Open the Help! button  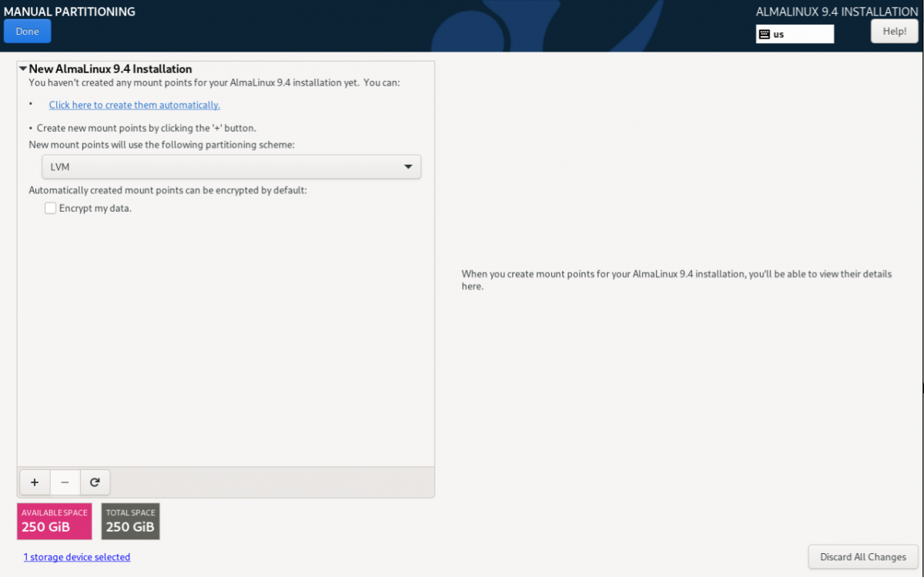click(x=894, y=32)
